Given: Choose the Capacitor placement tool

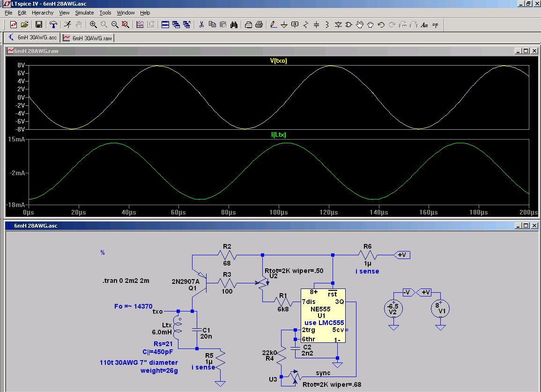Looking at the screenshot, I should (317, 24).
